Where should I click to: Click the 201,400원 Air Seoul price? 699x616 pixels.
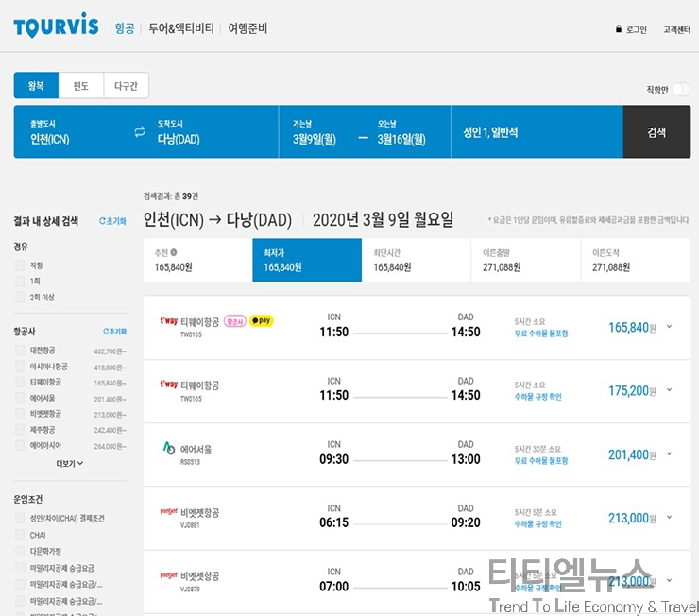pos(632,454)
